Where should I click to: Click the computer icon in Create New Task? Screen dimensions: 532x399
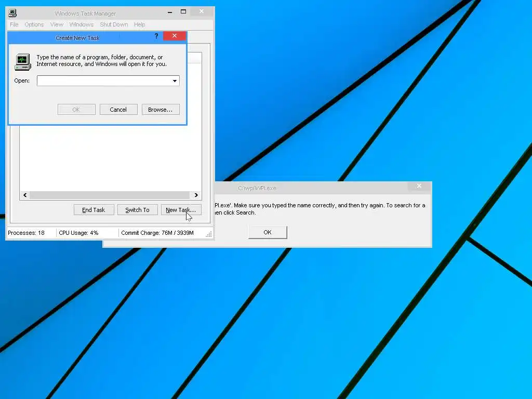click(23, 62)
